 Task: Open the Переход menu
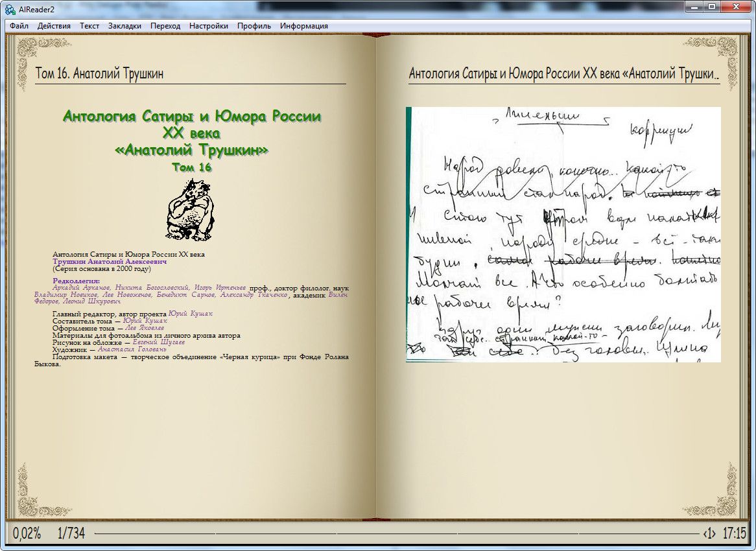165,26
